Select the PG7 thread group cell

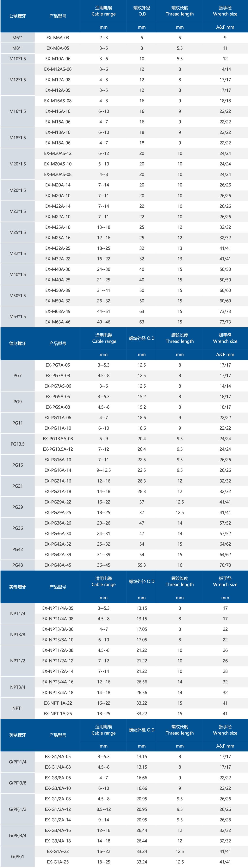coord(18,375)
